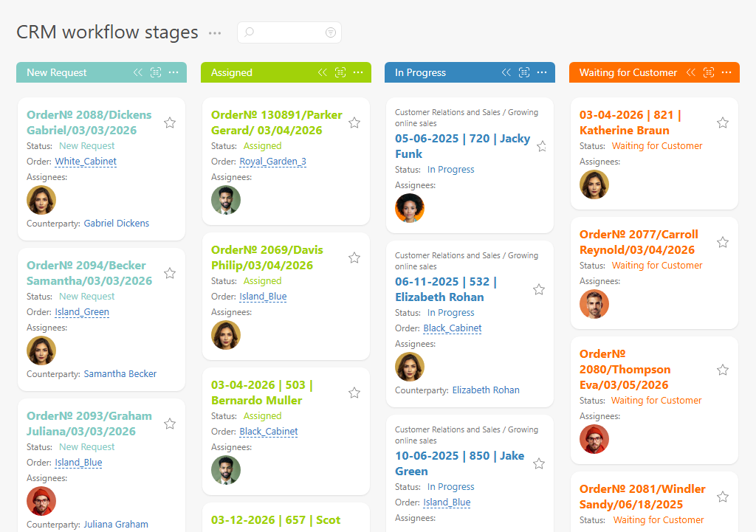Star the Katherine Braun card
This screenshot has width=756, height=532.
coord(723,123)
